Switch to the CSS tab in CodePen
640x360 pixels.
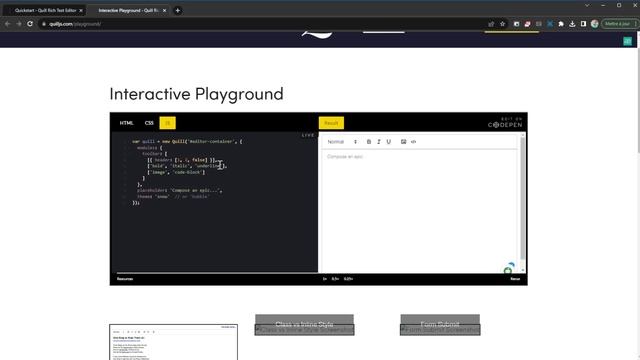tap(149, 123)
